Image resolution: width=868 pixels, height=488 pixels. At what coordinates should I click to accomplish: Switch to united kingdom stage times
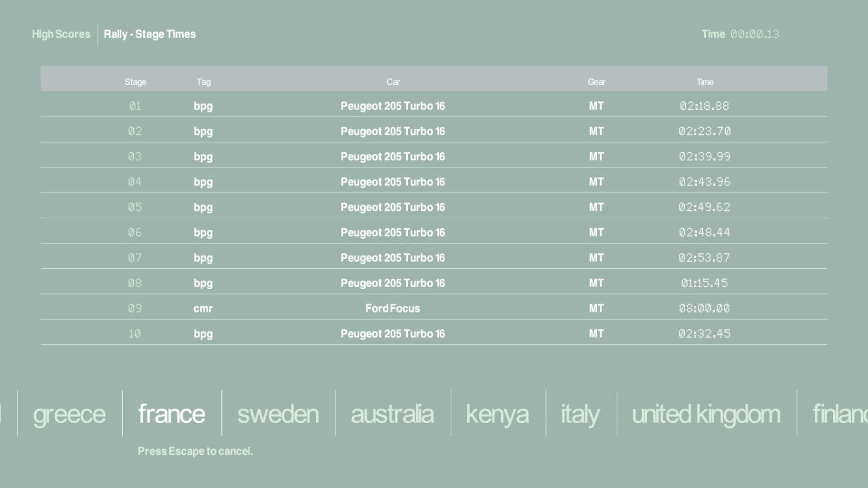(x=706, y=414)
